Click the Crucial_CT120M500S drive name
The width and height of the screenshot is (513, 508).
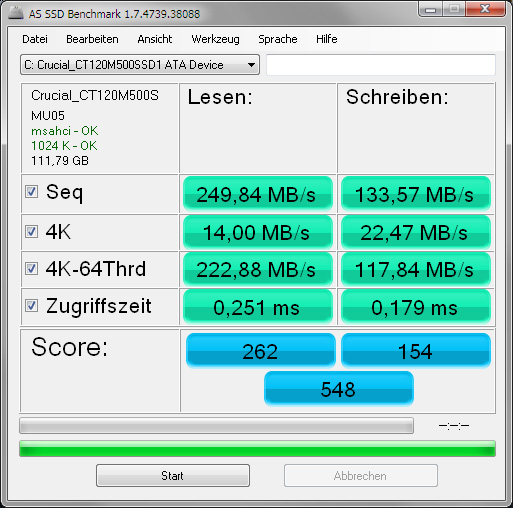click(x=95, y=96)
